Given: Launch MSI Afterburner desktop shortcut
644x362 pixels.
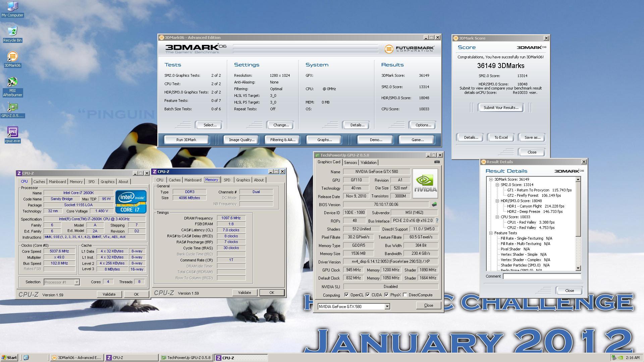Looking at the screenshot, I should pyautogui.click(x=12, y=87).
